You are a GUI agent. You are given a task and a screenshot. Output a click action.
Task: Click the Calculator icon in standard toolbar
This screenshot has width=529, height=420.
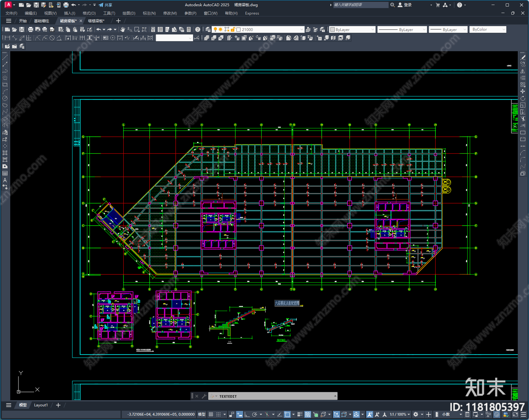click(189, 29)
